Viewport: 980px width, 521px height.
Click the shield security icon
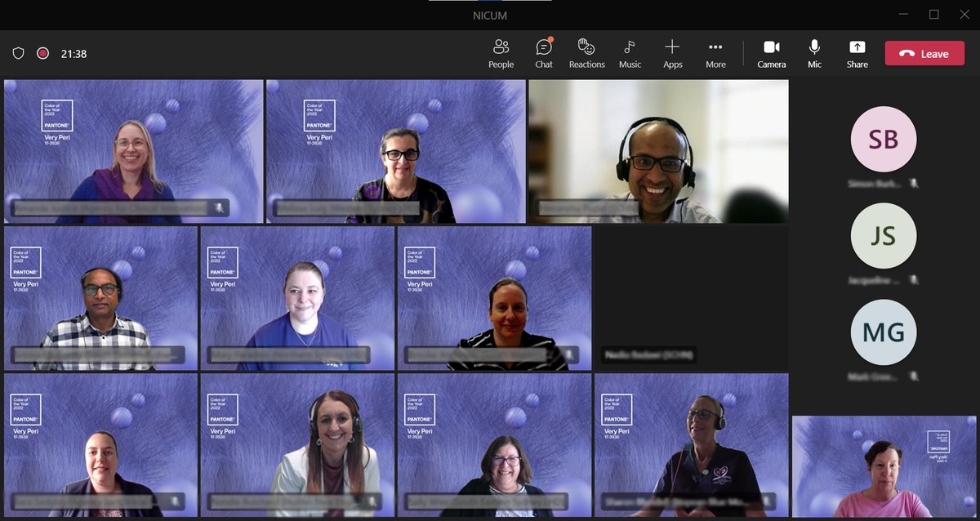[x=18, y=53]
